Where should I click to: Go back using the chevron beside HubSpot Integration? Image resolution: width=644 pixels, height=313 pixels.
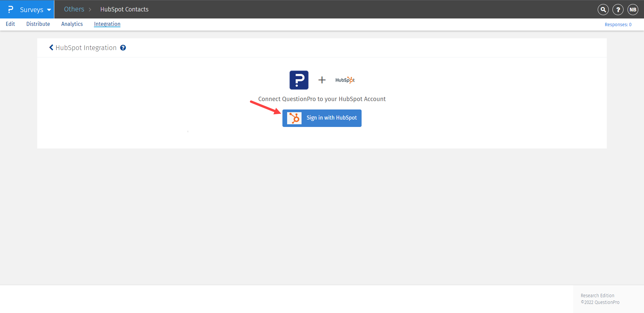51,48
